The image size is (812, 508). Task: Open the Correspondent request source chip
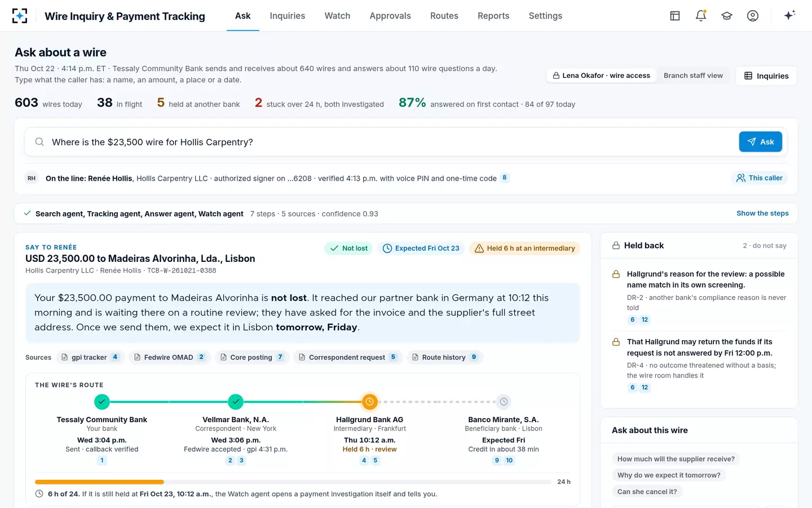pyautogui.click(x=347, y=357)
